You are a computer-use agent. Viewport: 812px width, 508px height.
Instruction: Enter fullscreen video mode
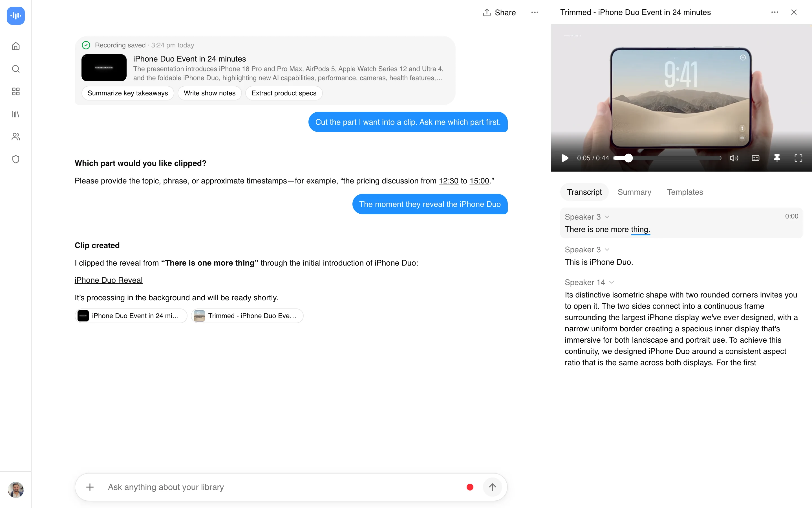[798, 158]
